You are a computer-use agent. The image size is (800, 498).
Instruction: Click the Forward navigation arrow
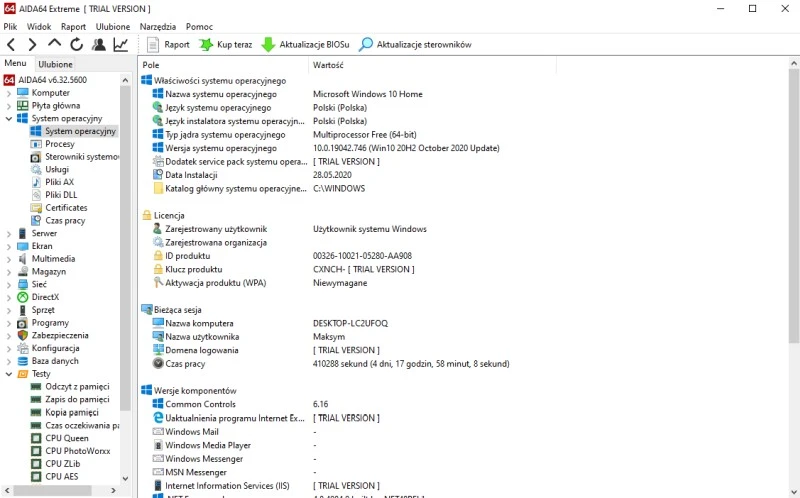tap(32, 44)
